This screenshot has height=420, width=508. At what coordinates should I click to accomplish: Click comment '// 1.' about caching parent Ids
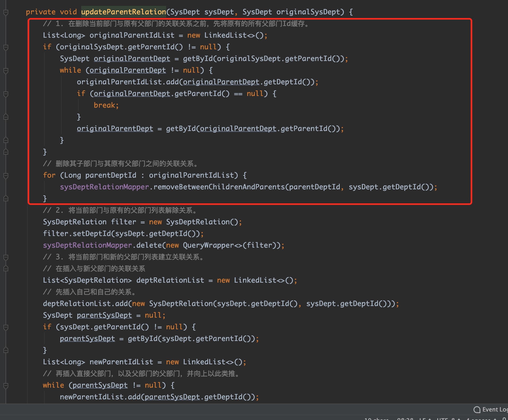click(x=176, y=24)
